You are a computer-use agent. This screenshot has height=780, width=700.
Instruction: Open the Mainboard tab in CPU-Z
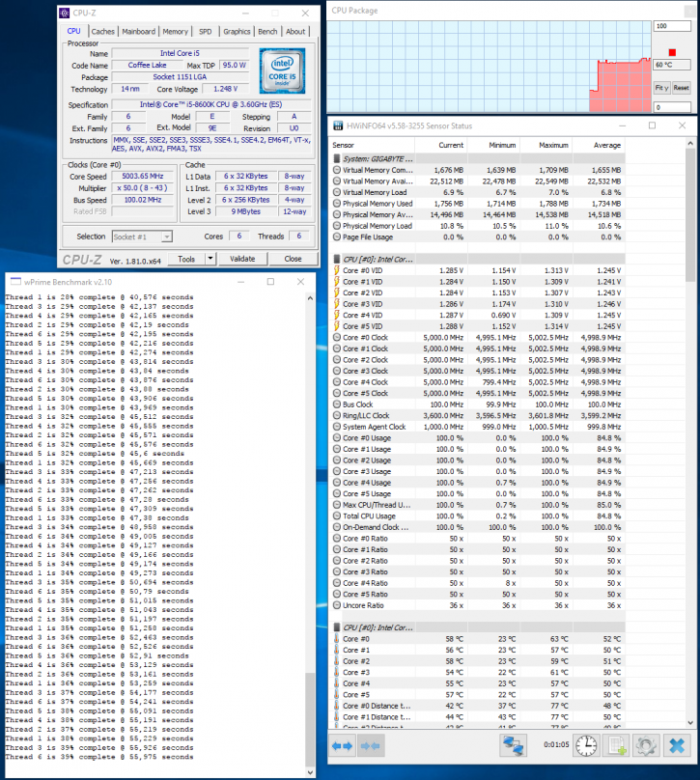[x=138, y=31]
